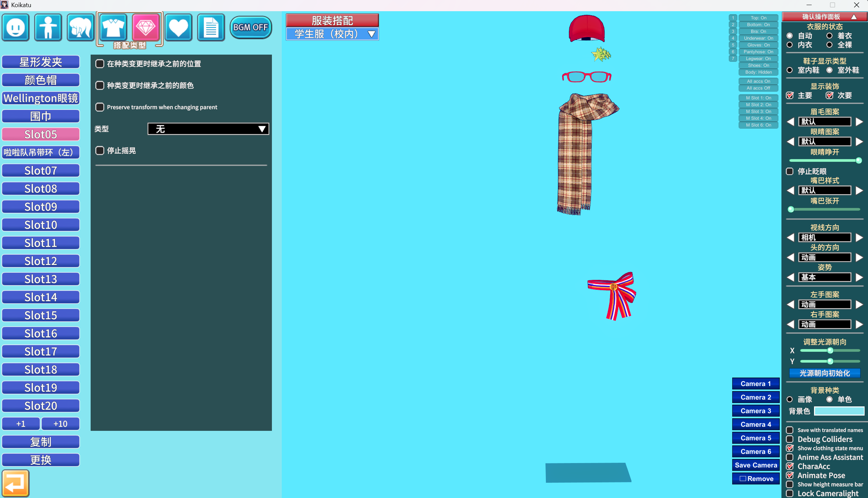
Task: Select the accessories diamond icon
Action: click(146, 27)
